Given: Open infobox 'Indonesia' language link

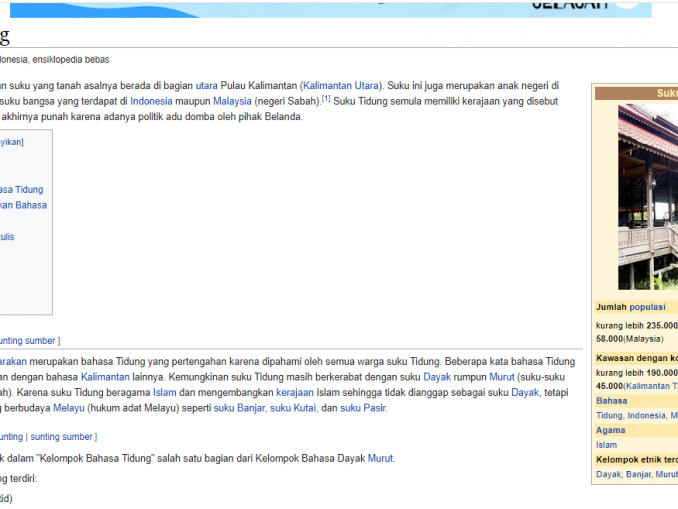Looking at the screenshot, I should pyautogui.click(x=646, y=416).
